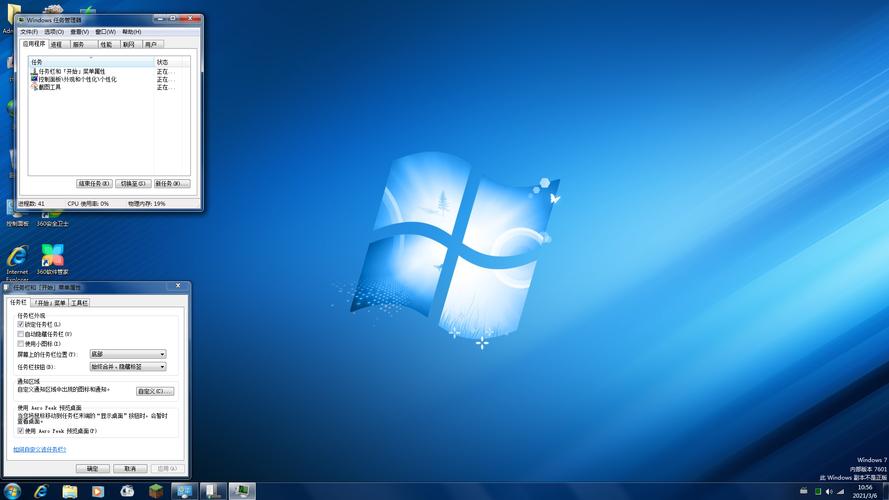Switch to 「开始」菜单 tab in properties dialog

50,303
